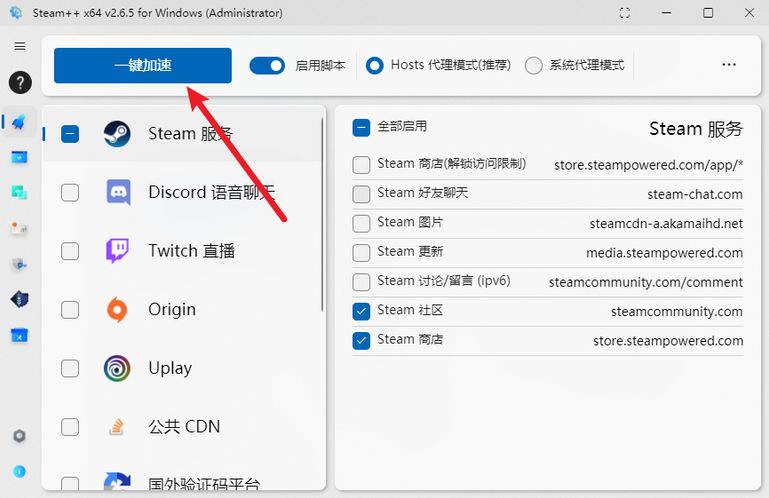Image resolution: width=769 pixels, height=498 pixels.
Task: Click the 一键加速 accelerate button
Action: click(143, 65)
